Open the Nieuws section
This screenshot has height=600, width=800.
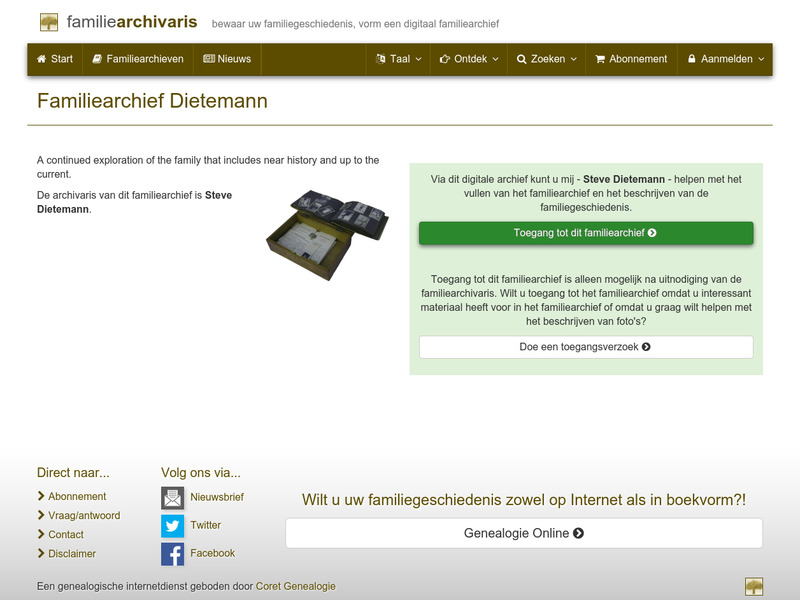pyautogui.click(x=230, y=59)
